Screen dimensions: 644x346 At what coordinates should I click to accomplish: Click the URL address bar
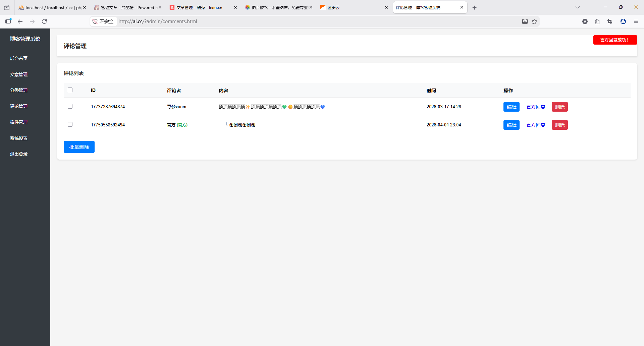pos(302,21)
